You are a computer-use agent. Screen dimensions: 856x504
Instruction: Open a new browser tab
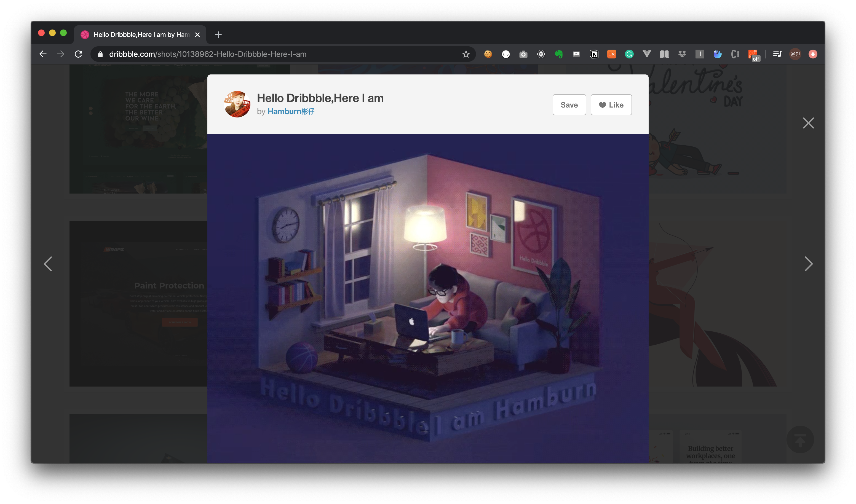coord(218,35)
